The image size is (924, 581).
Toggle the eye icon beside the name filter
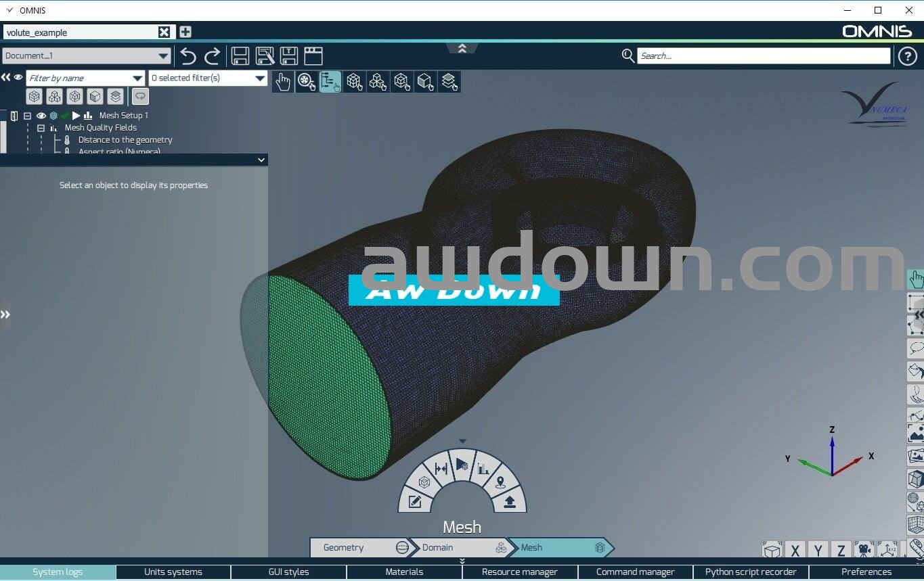[x=18, y=78]
